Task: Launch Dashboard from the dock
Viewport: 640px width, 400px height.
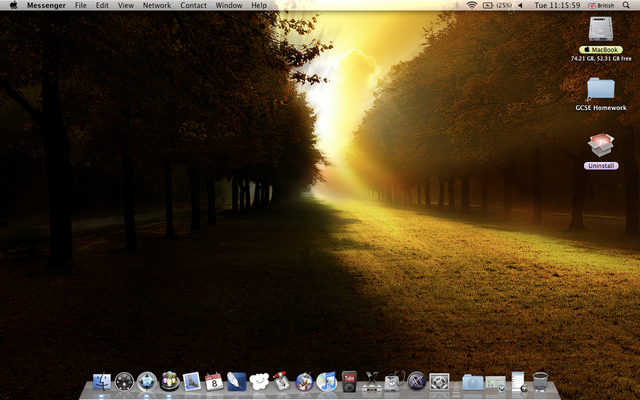Action: coord(124,381)
